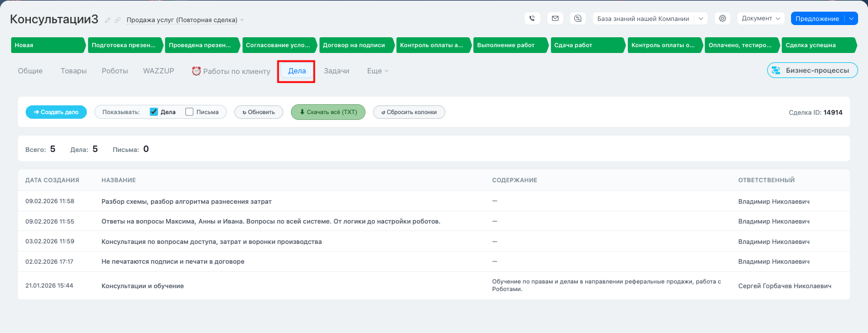Switch to the Товары tab

[73, 71]
